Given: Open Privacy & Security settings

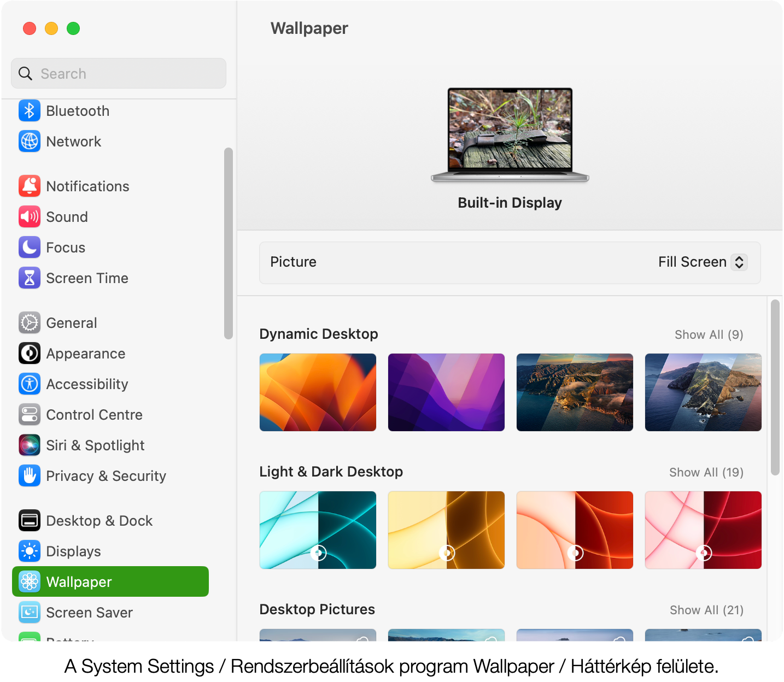Looking at the screenshot, I should pyautogui.click(x=106, y=476).
